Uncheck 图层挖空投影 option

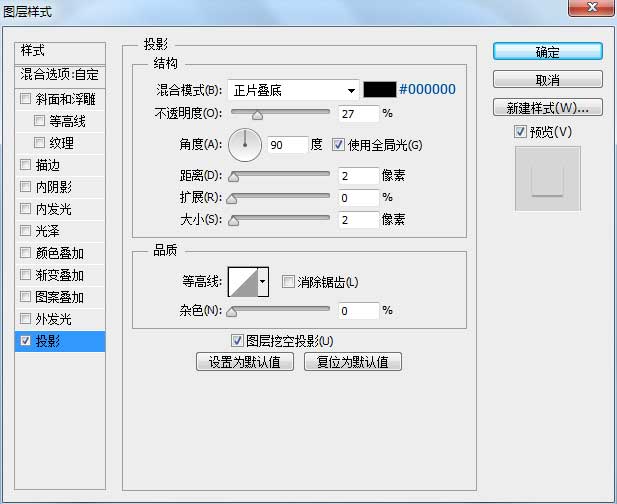[237, 341]
